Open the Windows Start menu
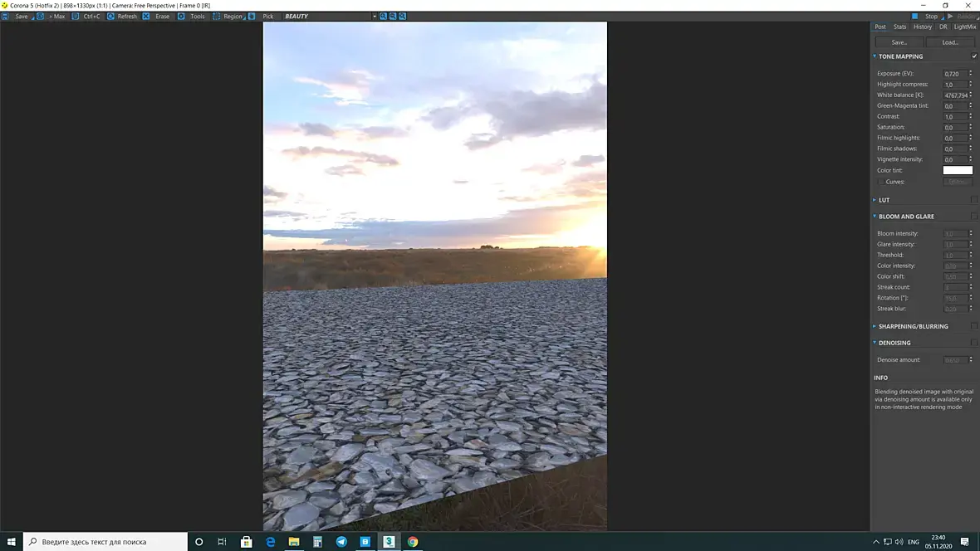The width and height of the screenshot is (980, 551). (x=12, y=542)
